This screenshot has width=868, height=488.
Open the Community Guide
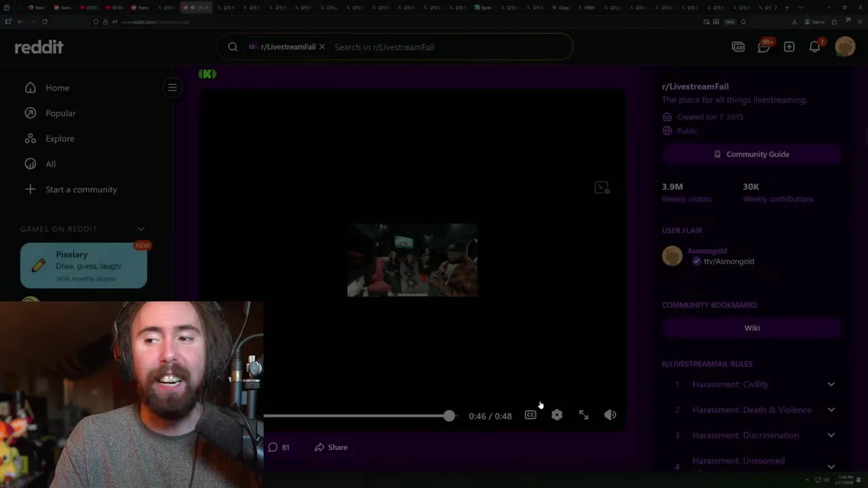[x=751, y=154]
